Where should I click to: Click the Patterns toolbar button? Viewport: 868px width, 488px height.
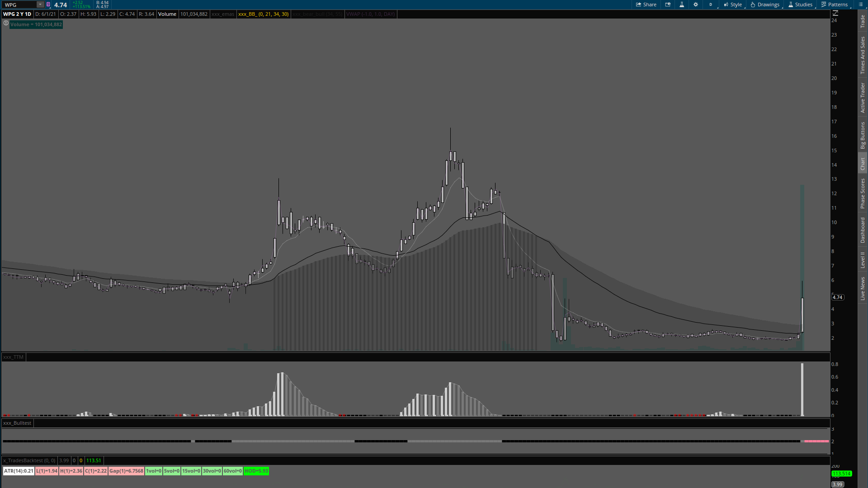(835, 5)
